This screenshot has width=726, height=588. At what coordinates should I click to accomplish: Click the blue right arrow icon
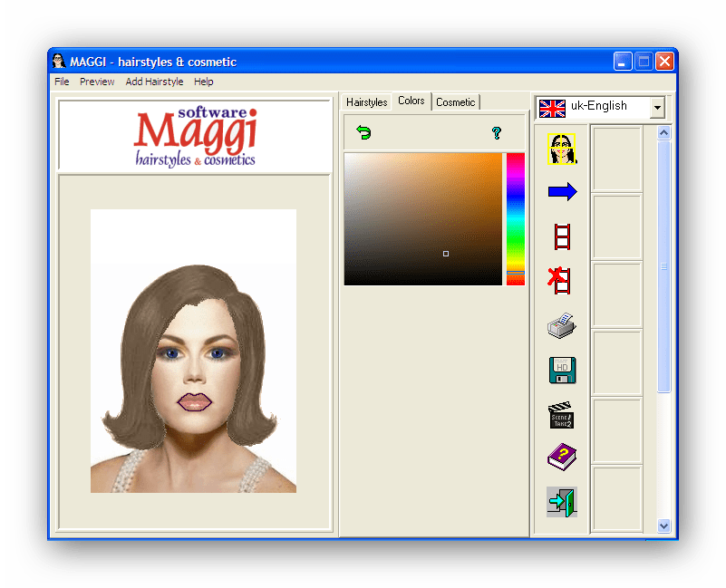pos(562,192)
